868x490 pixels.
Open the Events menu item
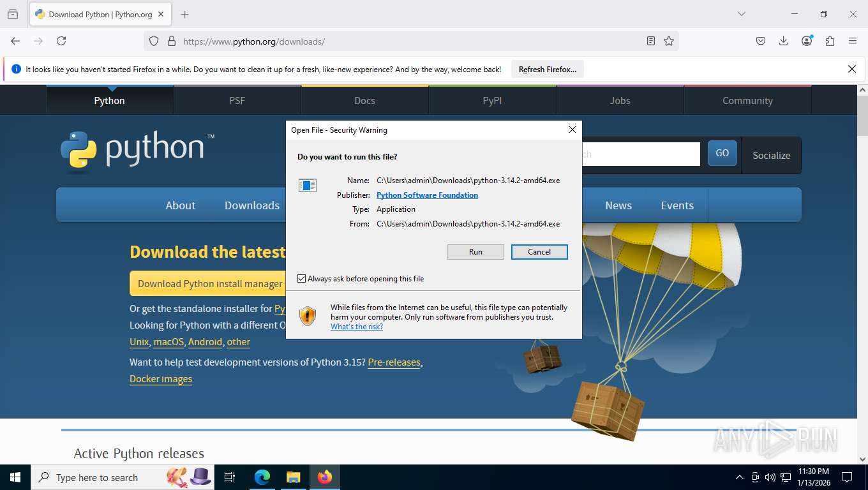click(x=677, y=205)
